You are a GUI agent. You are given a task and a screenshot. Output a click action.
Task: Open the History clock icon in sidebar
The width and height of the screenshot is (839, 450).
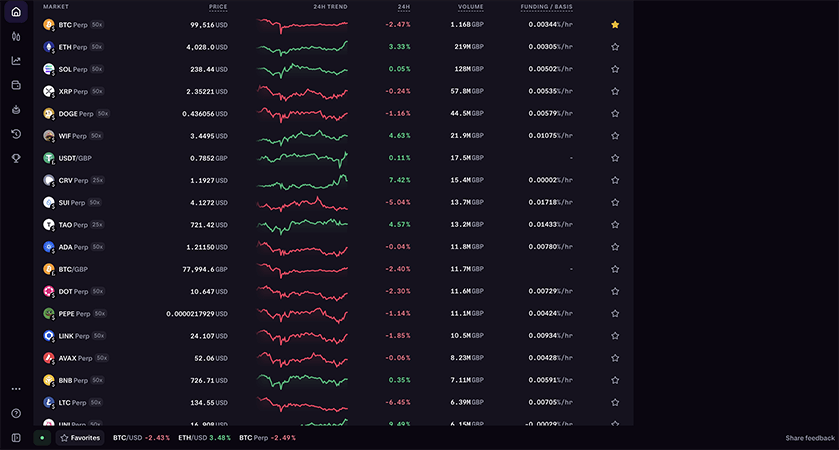(x=16, y=134)
